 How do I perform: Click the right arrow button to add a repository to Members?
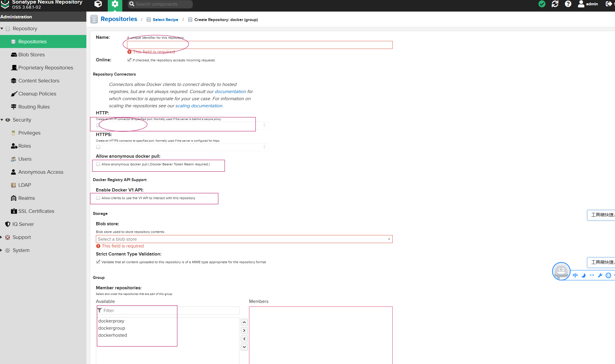click(x=244, y=331)
